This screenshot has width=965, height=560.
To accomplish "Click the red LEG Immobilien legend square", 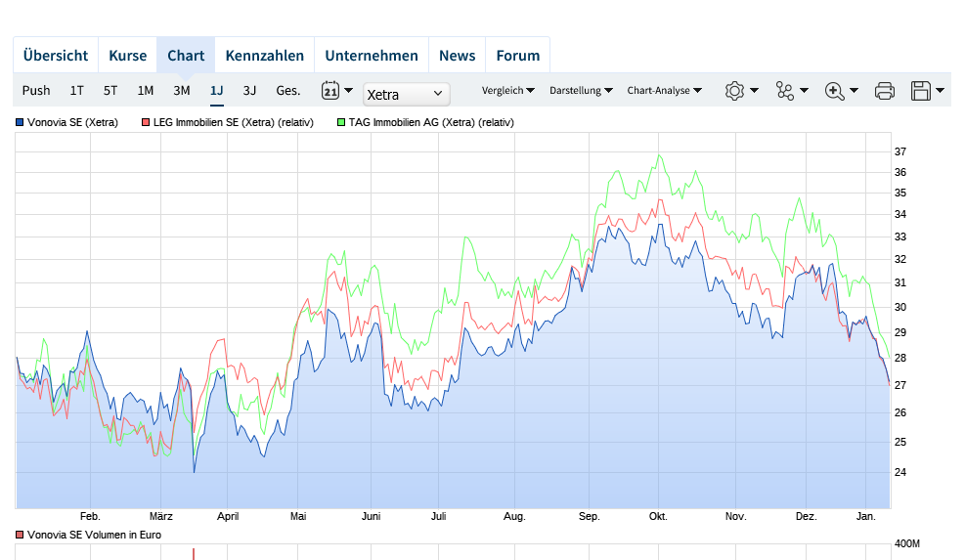I will click(146, 123).
